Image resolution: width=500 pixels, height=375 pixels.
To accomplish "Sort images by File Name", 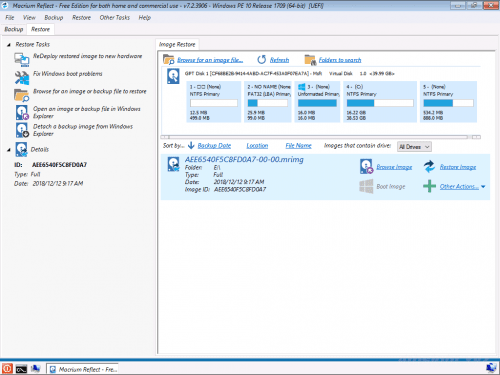I will tap(299, 146).
